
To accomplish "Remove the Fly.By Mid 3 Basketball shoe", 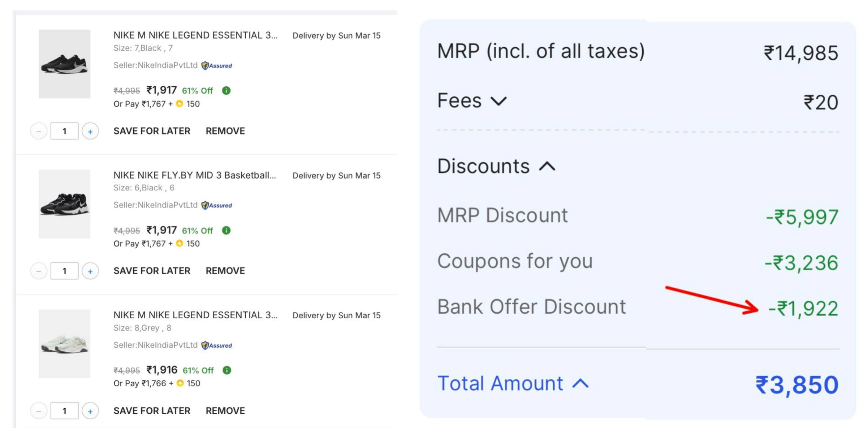I will [225, 271].
